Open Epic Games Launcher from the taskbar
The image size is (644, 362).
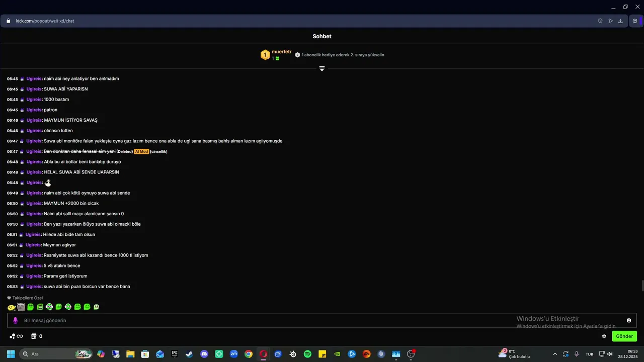pos(175,354)
